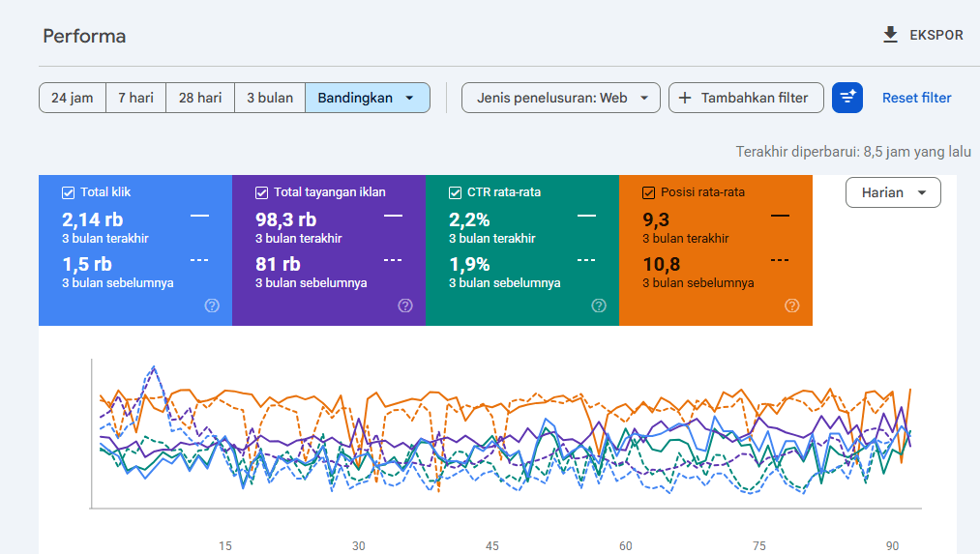The image size is (980, 554).
Task: Uncheck the Posisi rata-rata checkbox
Action: click(x=649, y=193)
